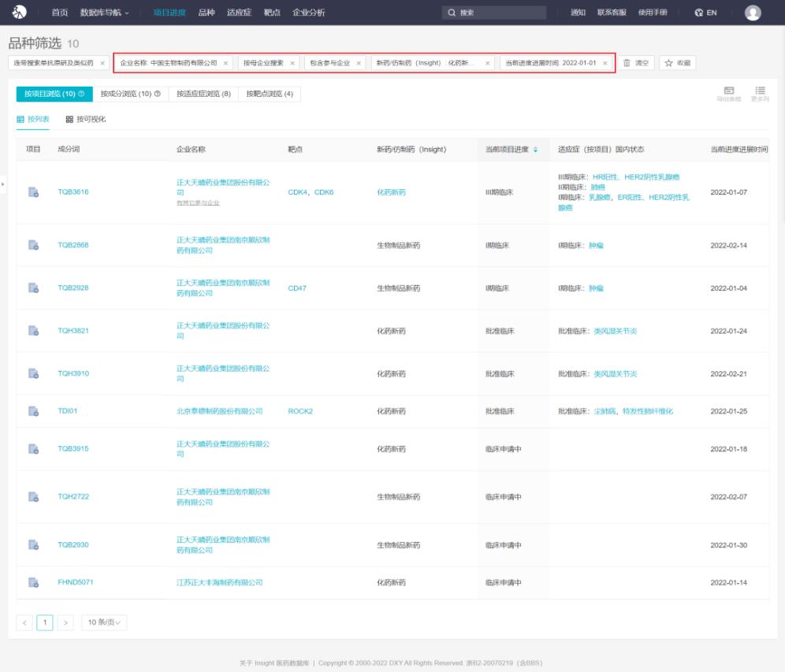Screen dimensions: 785x672
Task: Switch to 按可视化 view mode
Action: [x=86, y=119]
